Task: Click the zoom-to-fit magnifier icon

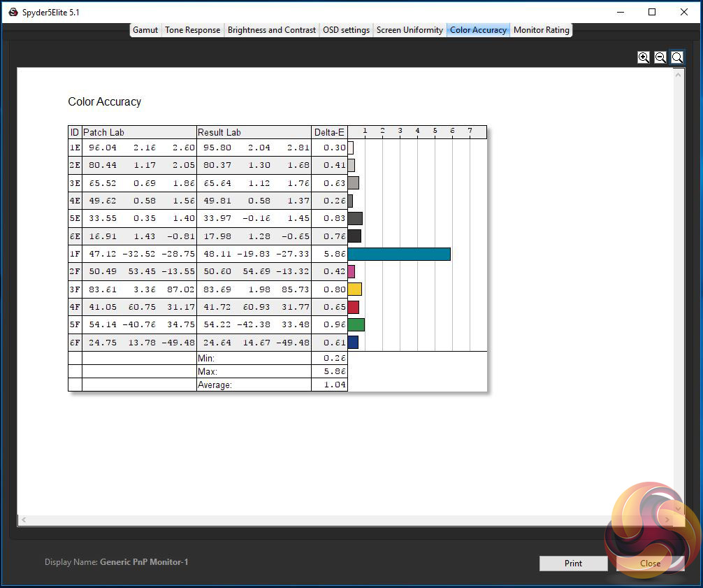Action: click(677, 57)
